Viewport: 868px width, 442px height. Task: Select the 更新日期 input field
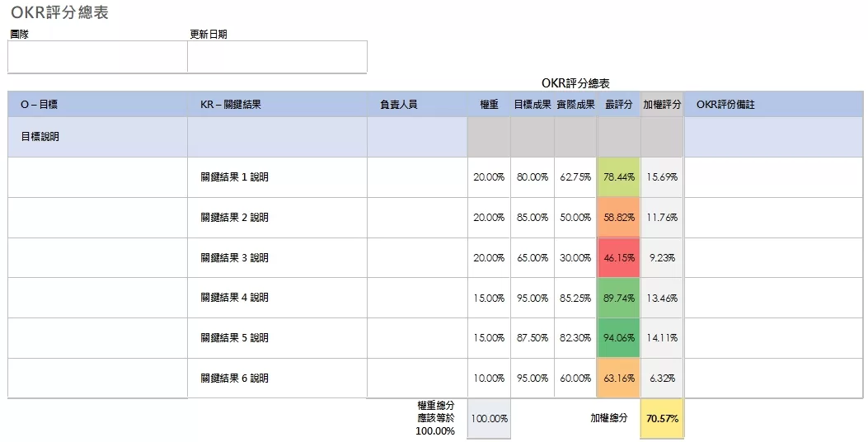pos(277,57)
